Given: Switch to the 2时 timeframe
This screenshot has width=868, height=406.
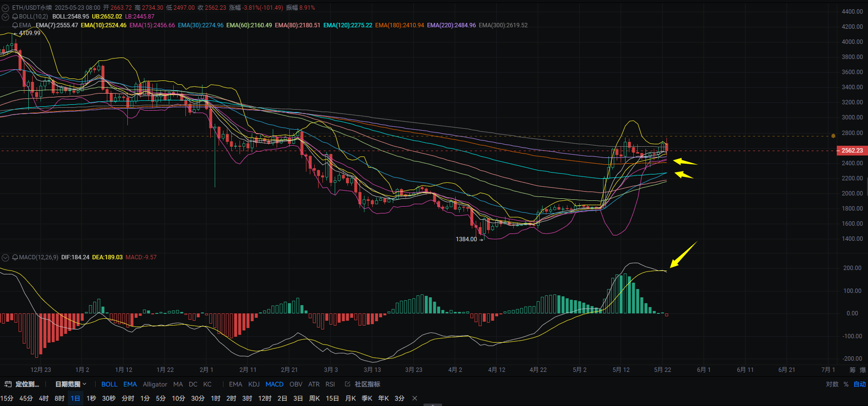Looking at the screenshot, I should click(231, 398).
